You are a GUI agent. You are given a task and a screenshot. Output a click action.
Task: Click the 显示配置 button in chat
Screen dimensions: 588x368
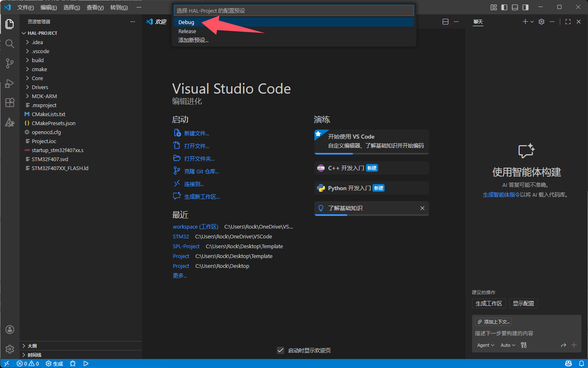click(523, 303)
